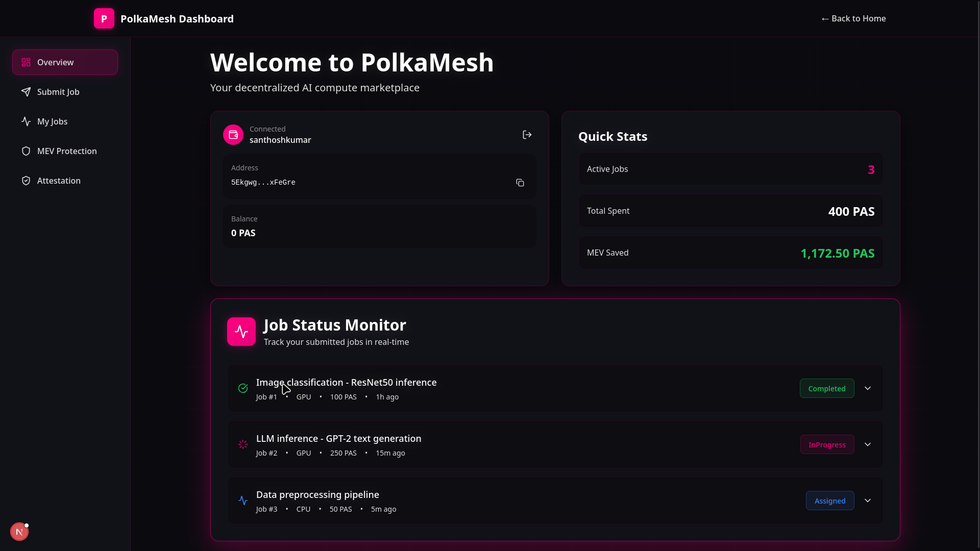Click the green checkmark on Job #1

click(243, 388)
